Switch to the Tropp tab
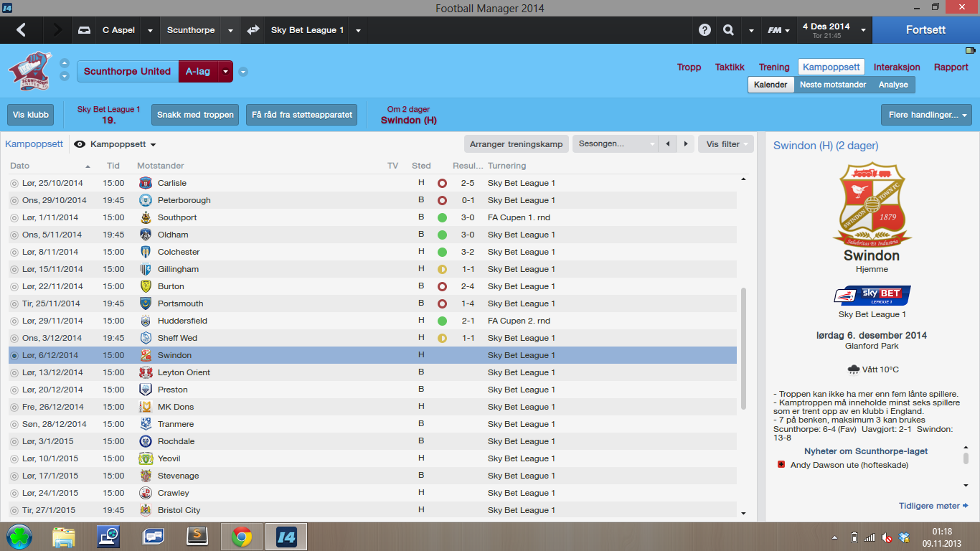This screenshot has height=551, width=980. click(x=689, y=67)
